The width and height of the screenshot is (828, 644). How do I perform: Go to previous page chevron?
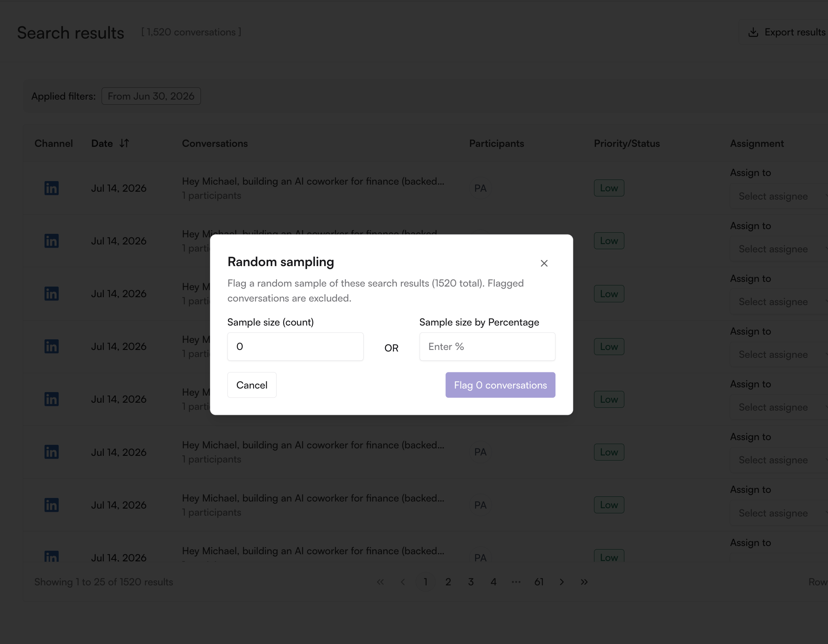[x=403, y=582]
